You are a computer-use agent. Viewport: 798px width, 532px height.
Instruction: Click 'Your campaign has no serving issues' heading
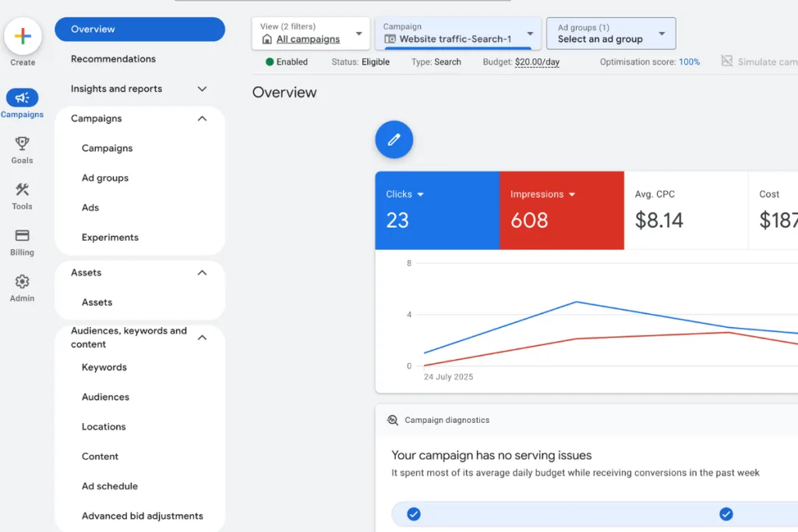coord(492,455)
